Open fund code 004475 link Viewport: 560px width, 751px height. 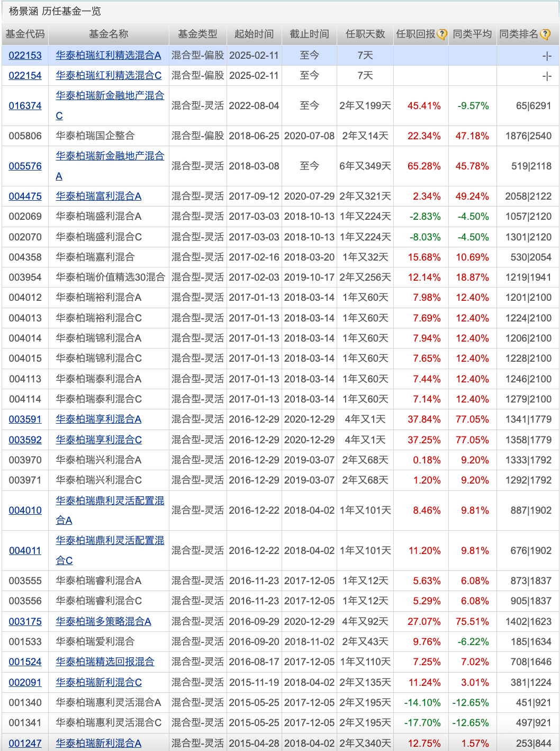pyautogui.click(x=25, y=196)
